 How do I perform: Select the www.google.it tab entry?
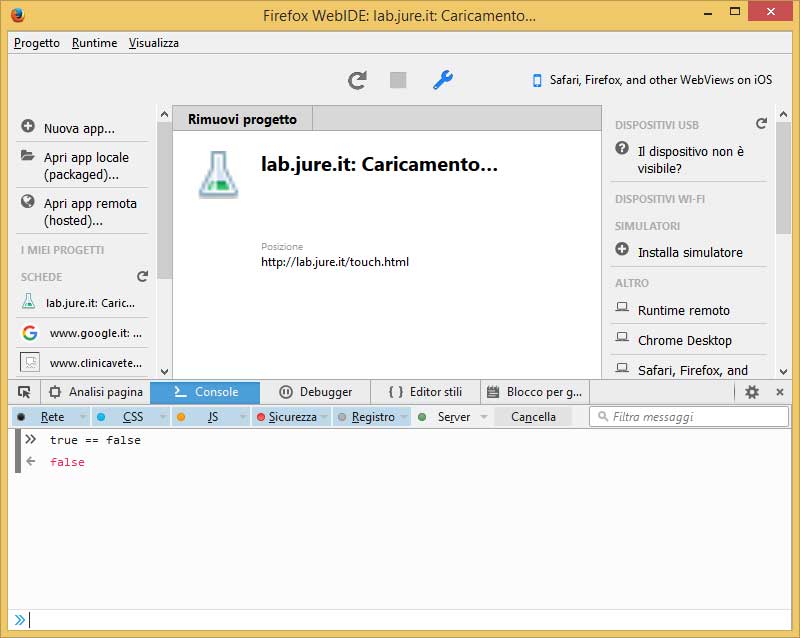click(x=82, y=333)
